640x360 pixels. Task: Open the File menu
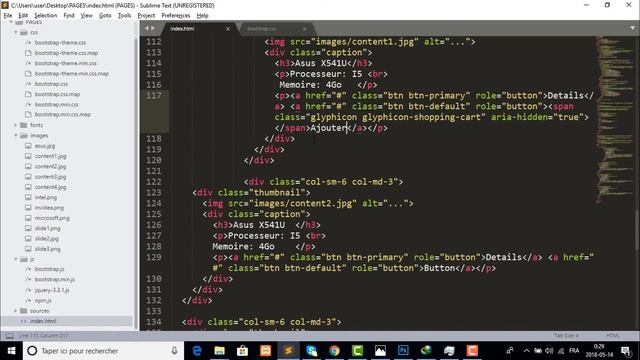click(8, 16)
